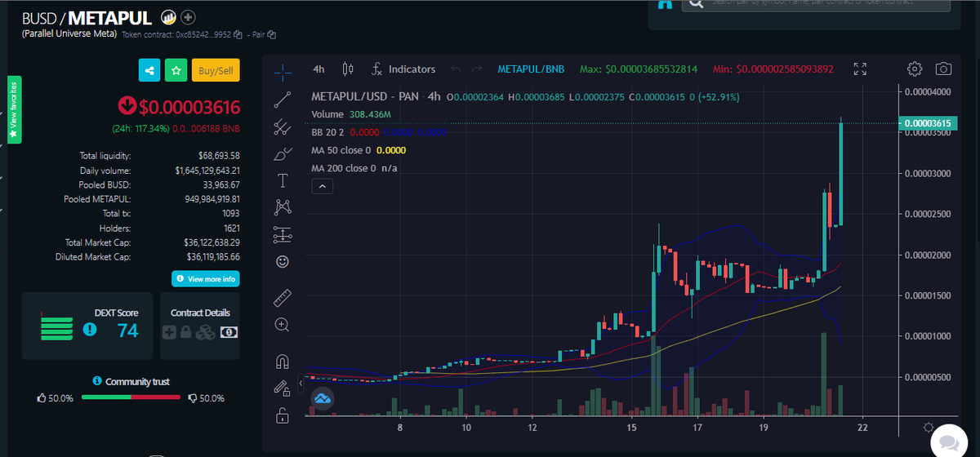Click the MA 200 close indicator legend
The image size is (980, 457).
coord(354,168)
